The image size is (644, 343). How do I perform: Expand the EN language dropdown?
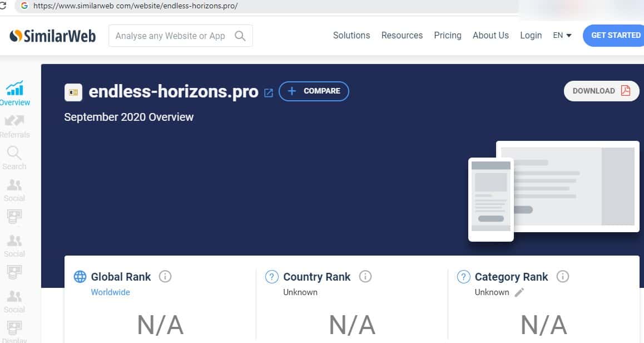point(562,36)
